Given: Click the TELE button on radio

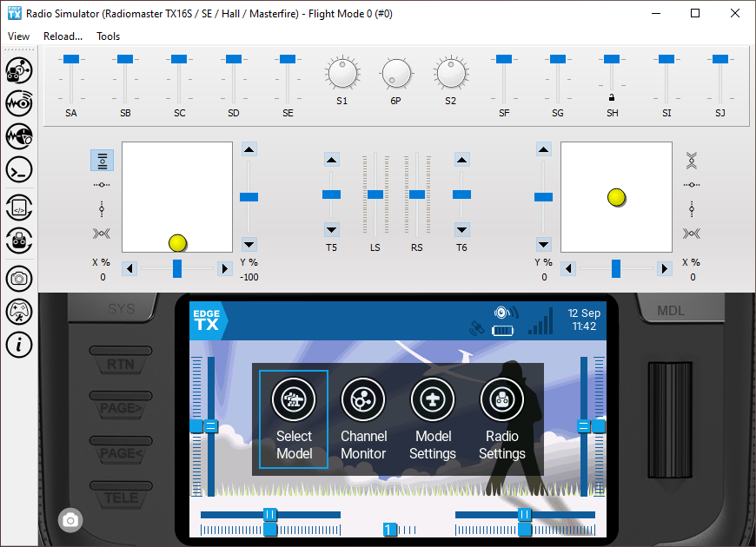Looking at the screenshot, I should [121, 494].
